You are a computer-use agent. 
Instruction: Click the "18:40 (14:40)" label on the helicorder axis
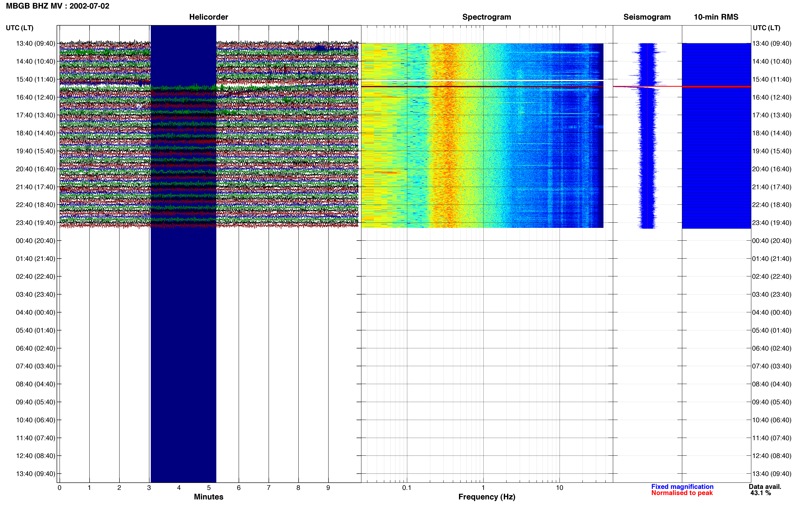pos(36,133)
